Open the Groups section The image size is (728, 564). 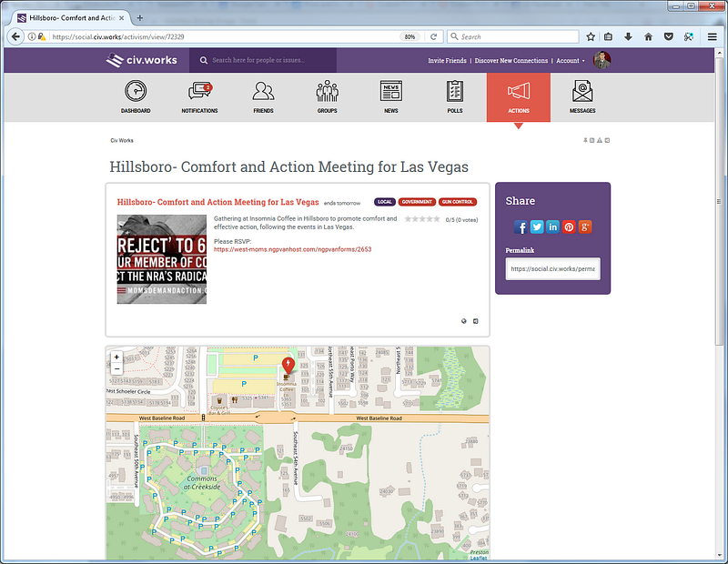327,96
